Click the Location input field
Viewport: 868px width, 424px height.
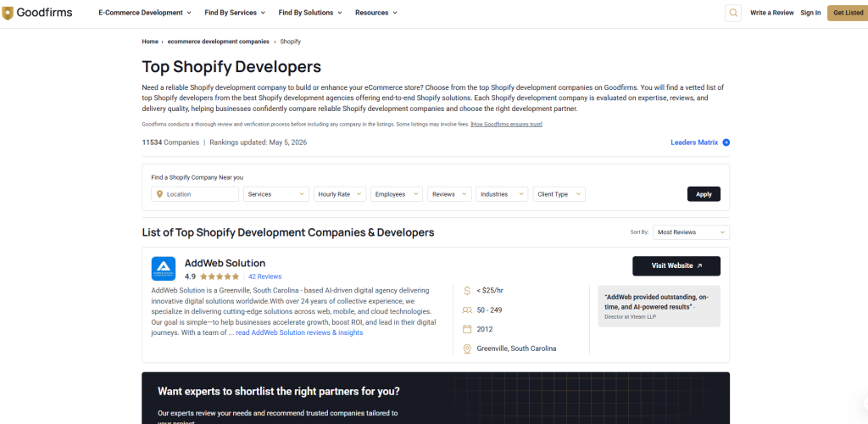tap(195, 194)
